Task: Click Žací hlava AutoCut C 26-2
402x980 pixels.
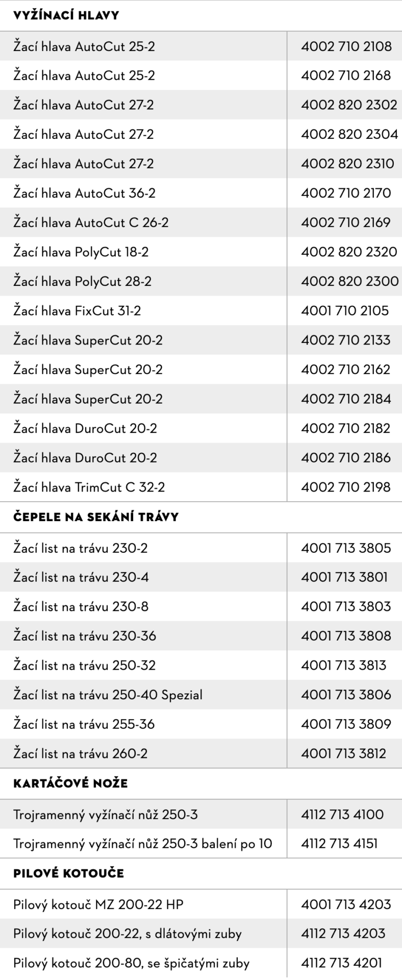Action: pos(91,223)
